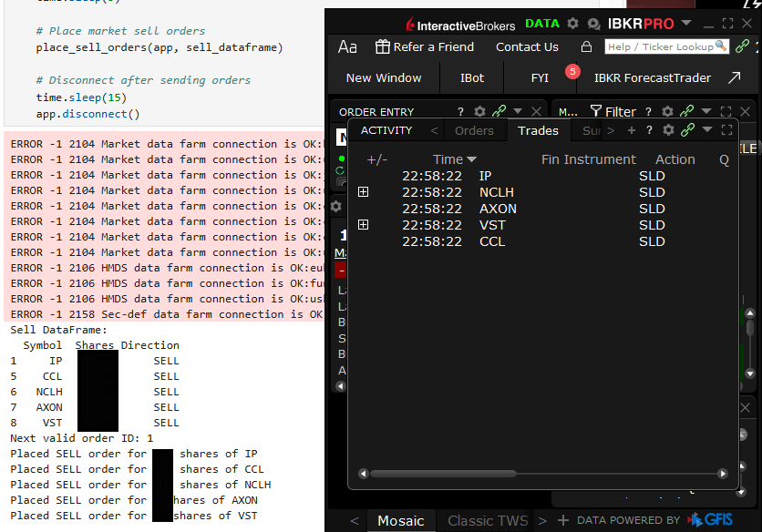The width and height of the screenshot is (762, 532).
Task: Open Order Entry panel gear settings
Action: pos(479,112)
